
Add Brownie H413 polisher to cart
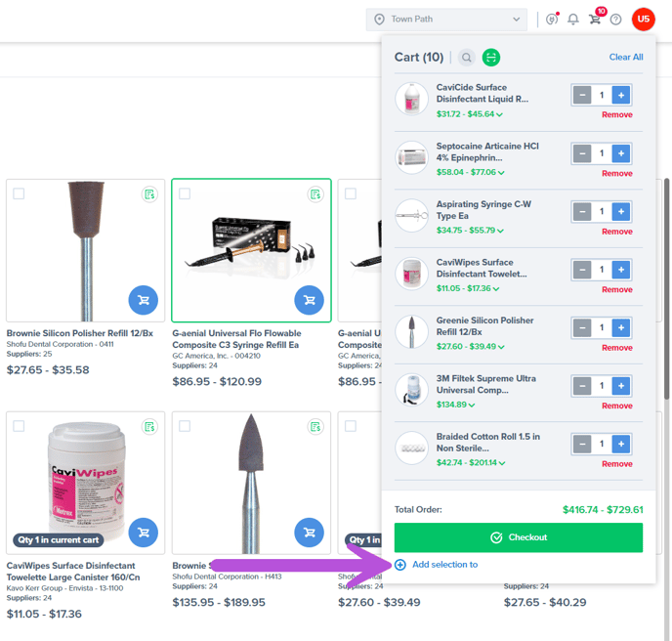click(309, 533)
